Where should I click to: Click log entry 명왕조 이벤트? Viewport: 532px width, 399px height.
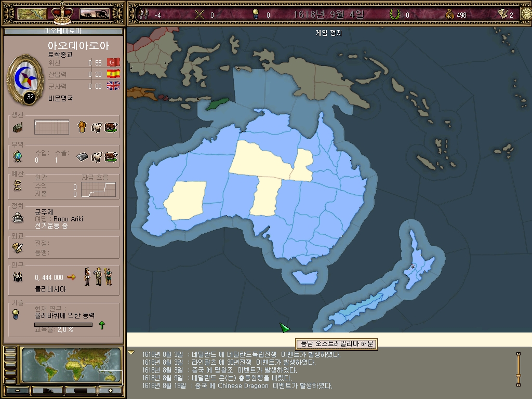219,370
